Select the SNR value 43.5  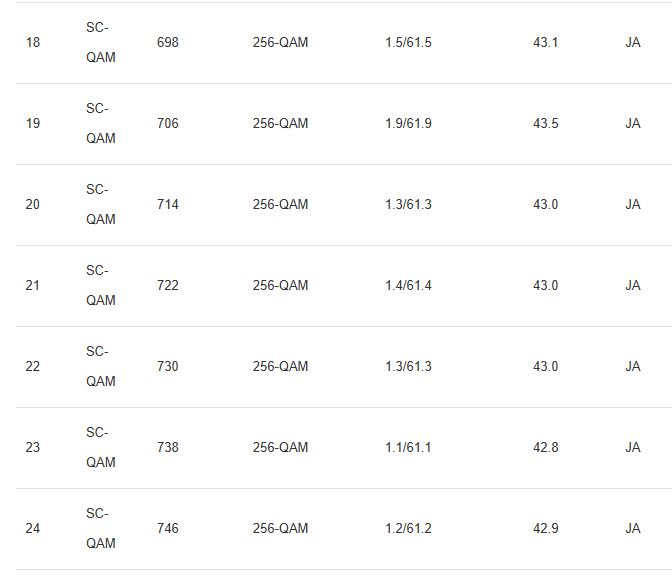(546, 124)
